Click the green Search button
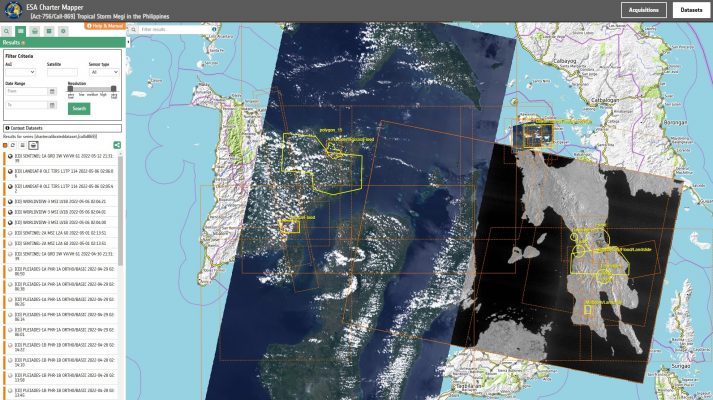 (79, 109)
